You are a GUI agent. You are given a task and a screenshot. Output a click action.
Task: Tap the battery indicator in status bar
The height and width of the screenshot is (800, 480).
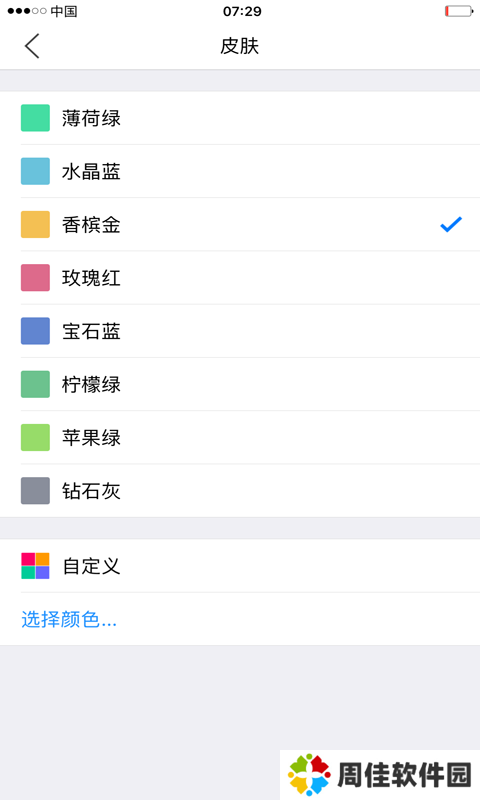pyautogui.click(x=459, y=11)
